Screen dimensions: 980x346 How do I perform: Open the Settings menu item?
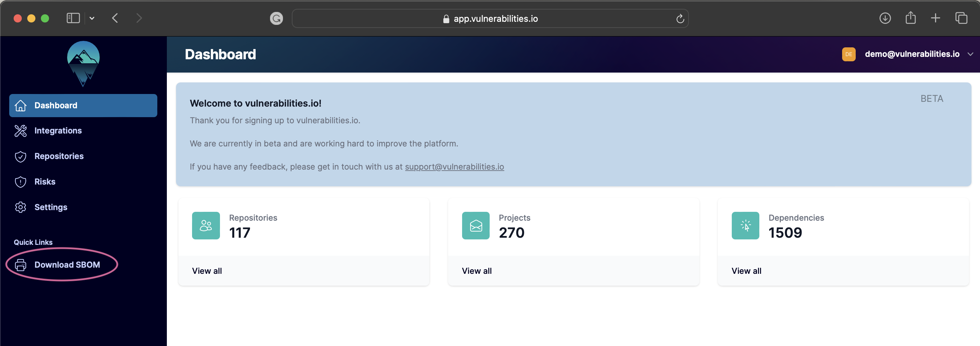point(83,207)
